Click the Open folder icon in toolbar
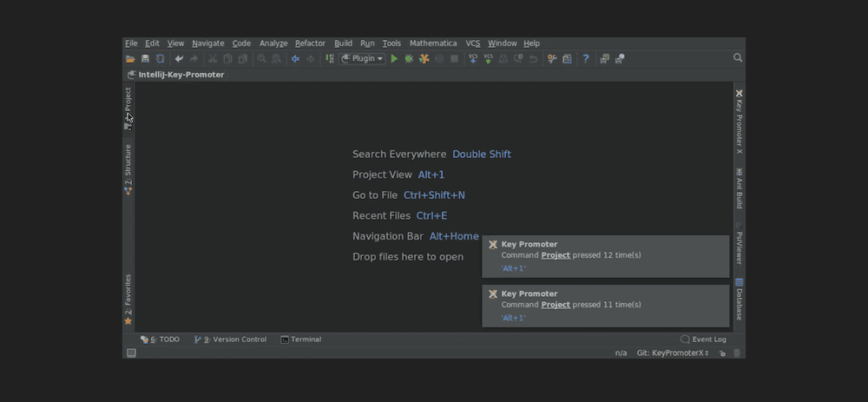Screen dimensions: 868x402 coord(130,59)
